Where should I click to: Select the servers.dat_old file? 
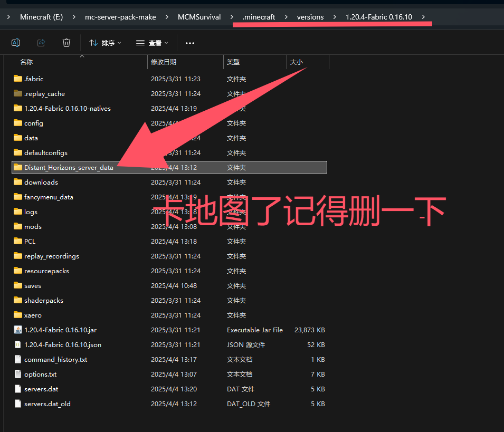pos(47,404)
